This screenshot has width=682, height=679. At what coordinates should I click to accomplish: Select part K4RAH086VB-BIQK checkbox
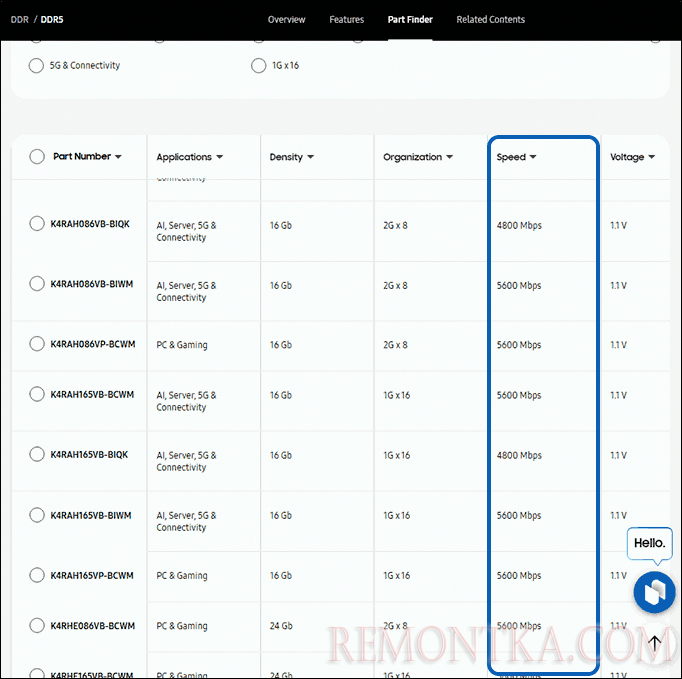pyautogui.click(x=37, y=223)
